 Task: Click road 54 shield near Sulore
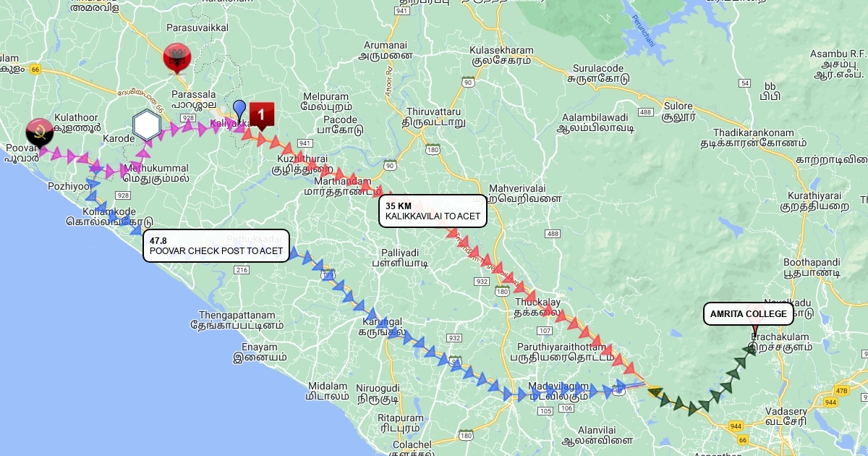pyautogui.click(x=744, y=84)
